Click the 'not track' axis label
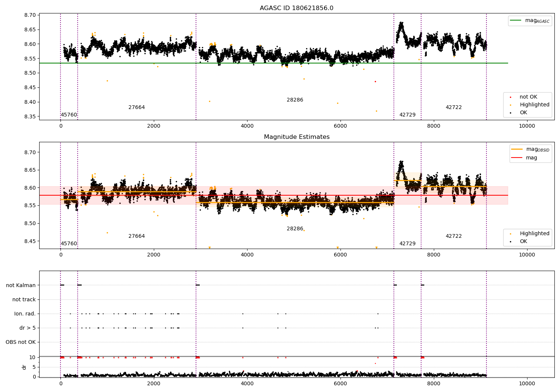This screenshot has height=392, width=560. coord(24,300)
